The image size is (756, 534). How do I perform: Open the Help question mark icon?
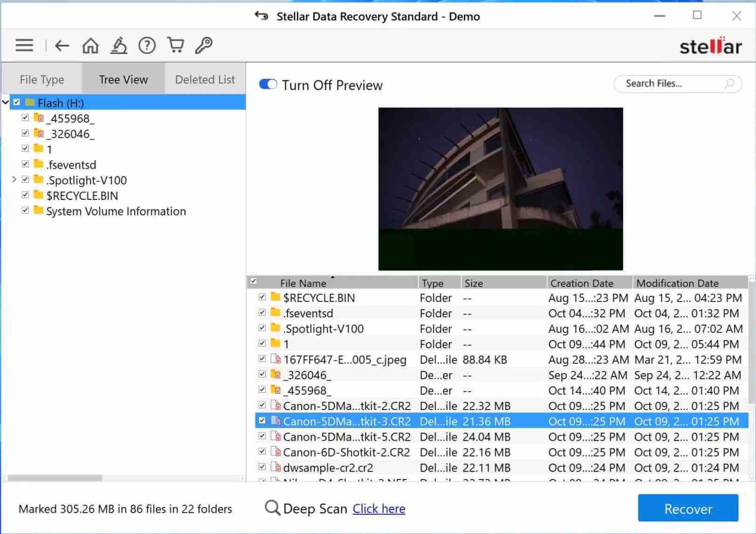pos(147,45)
